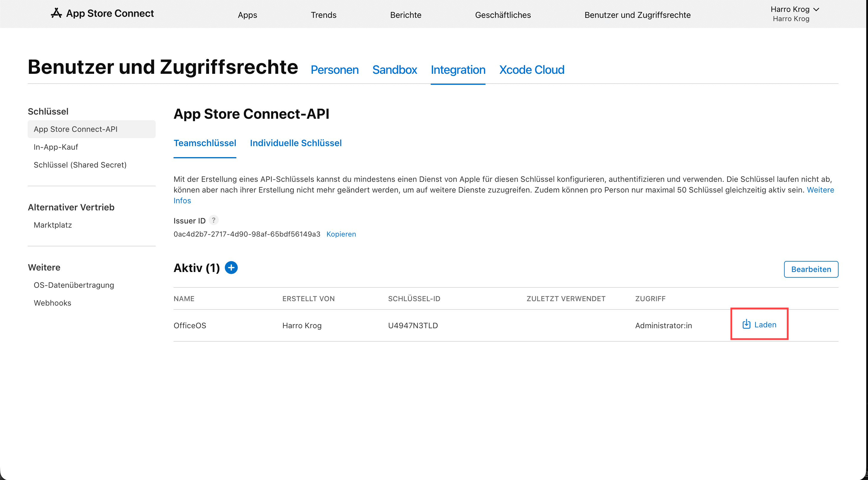Click the Alternativer Vertrieb section heading
868x480 pixels.
[x=71, y=207]
